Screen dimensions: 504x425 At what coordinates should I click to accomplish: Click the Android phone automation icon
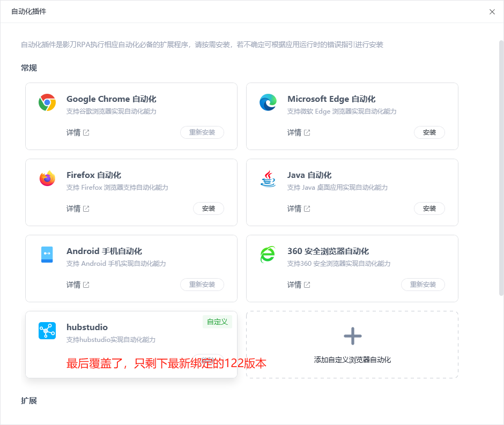click(x=47, y=255)
